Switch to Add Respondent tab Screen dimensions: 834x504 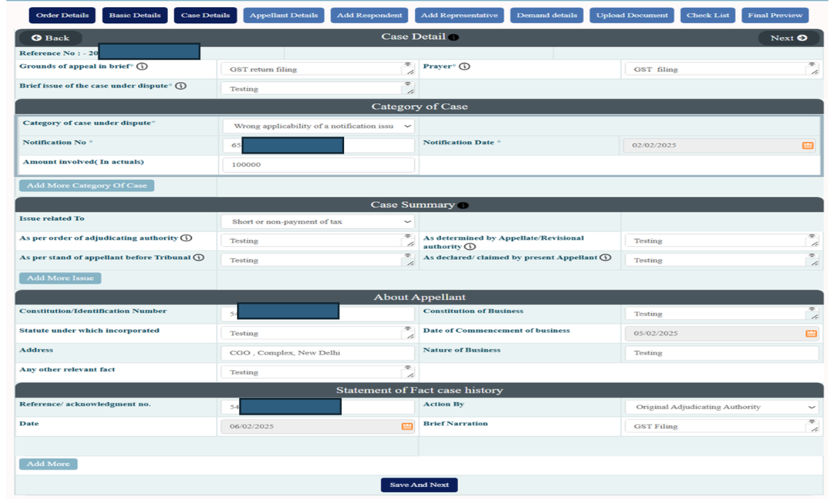click(369, 15)
